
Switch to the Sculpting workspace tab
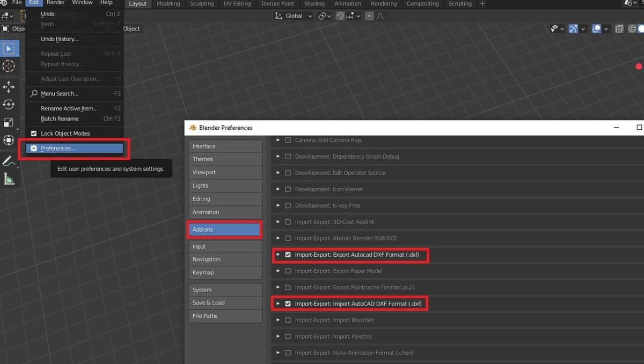coord(202,4)
